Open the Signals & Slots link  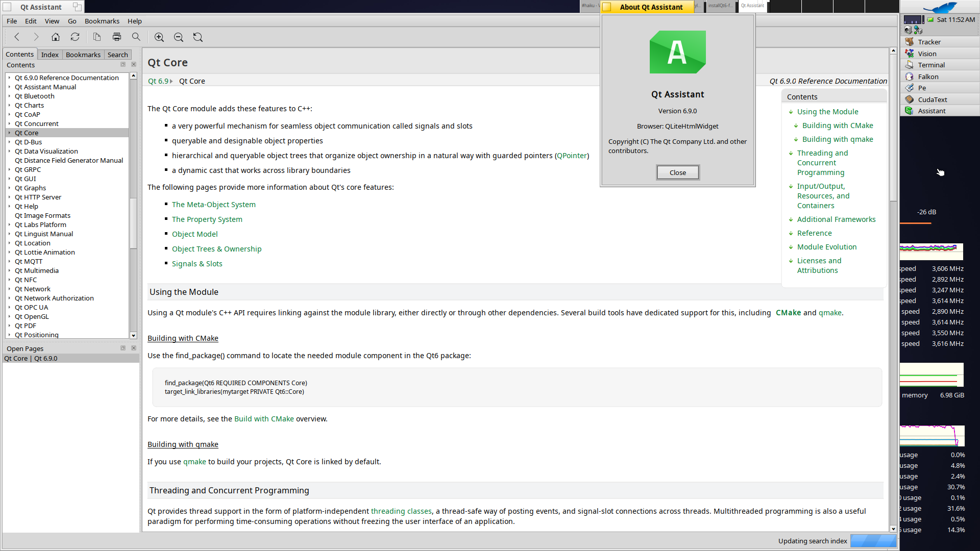tap(197, 264)
